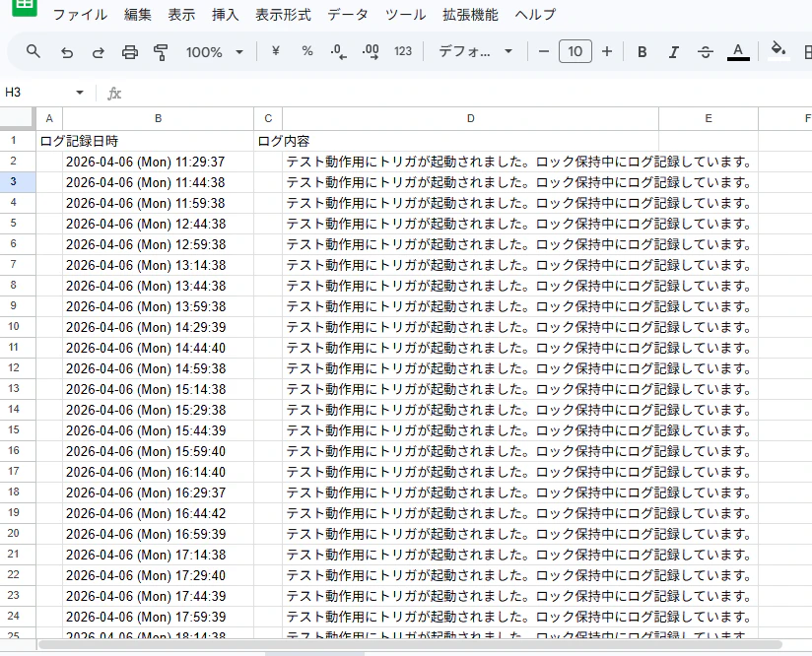Screen dimensions: 812x656
Task: Select the paint format roller icon
Action: click(161, 52)
